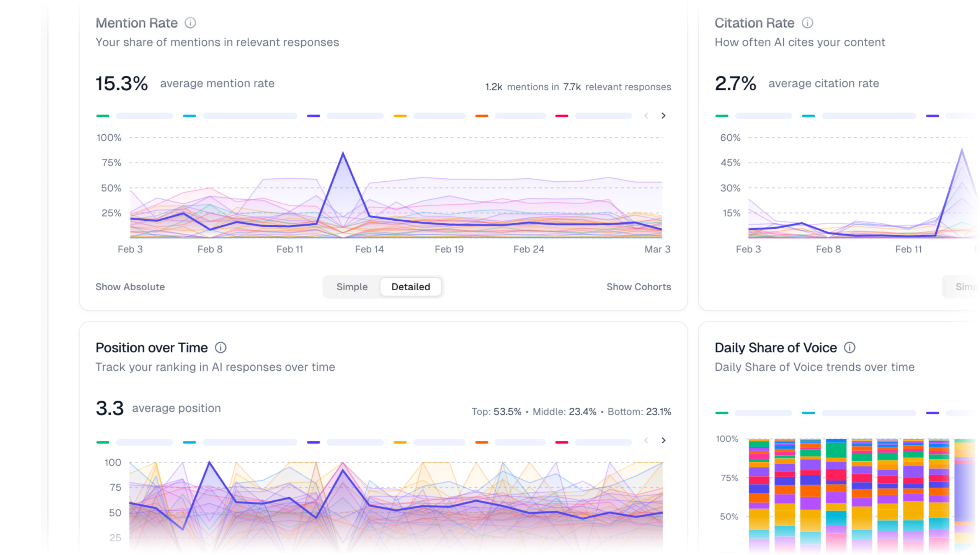The height and width of the screenshot is (555, 980).
Task: Click the "Position over Time" heading
Action: coord(152,347)
